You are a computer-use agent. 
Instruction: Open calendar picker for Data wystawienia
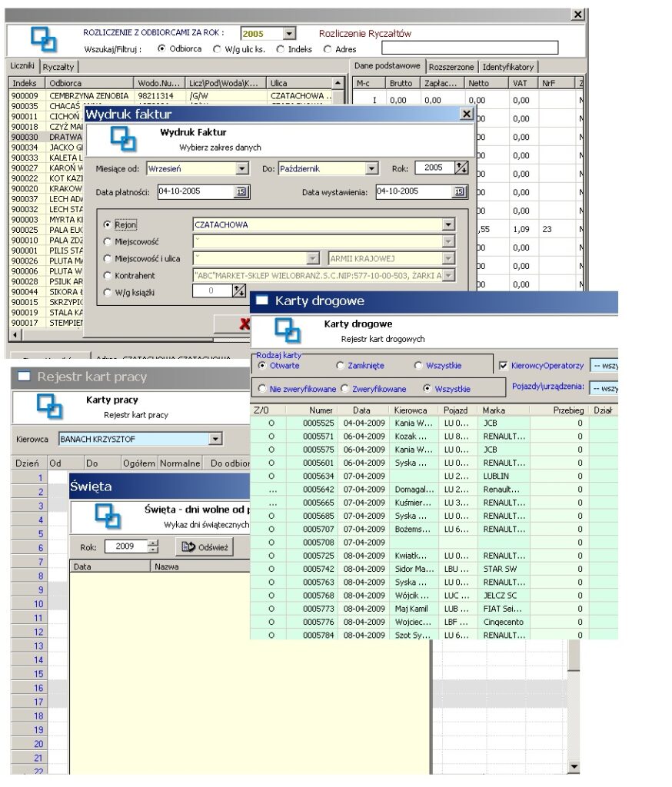460,192
